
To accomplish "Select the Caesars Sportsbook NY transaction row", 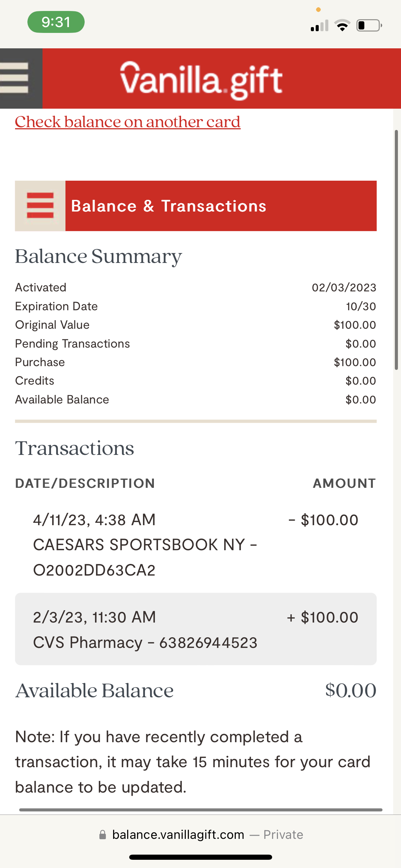I will 196,545.
